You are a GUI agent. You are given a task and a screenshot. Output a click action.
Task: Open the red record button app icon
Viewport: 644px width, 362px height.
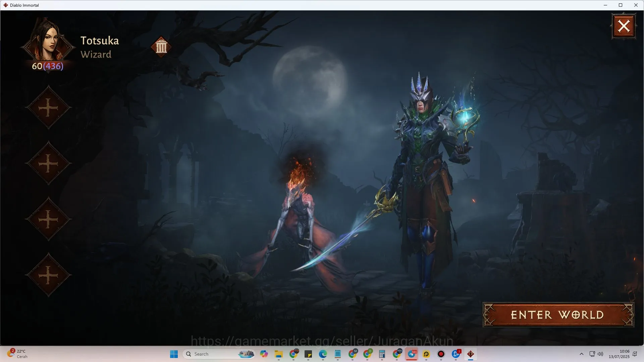pos(441,354)
